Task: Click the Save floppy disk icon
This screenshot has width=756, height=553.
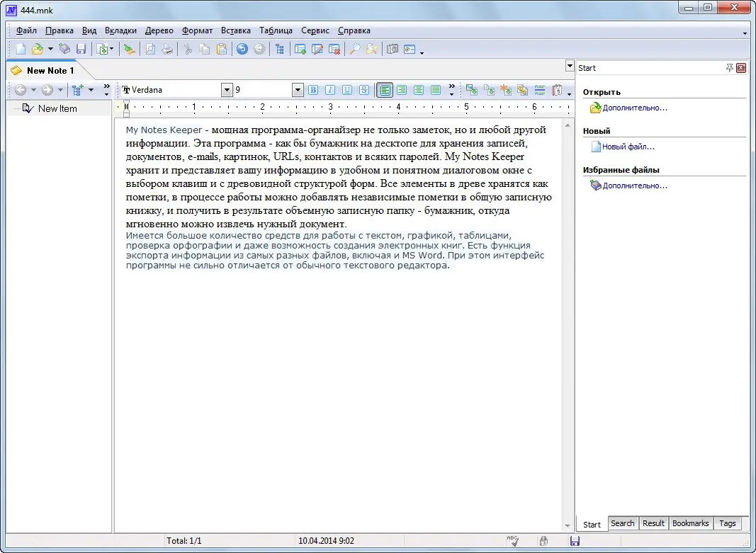Action: [81, 49]
